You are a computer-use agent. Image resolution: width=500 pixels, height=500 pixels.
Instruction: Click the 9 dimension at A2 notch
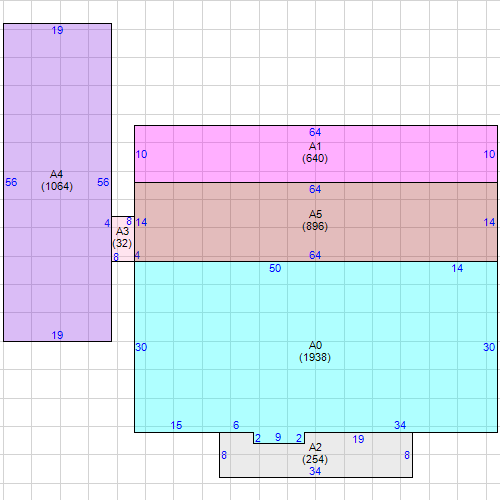[278, 437]
